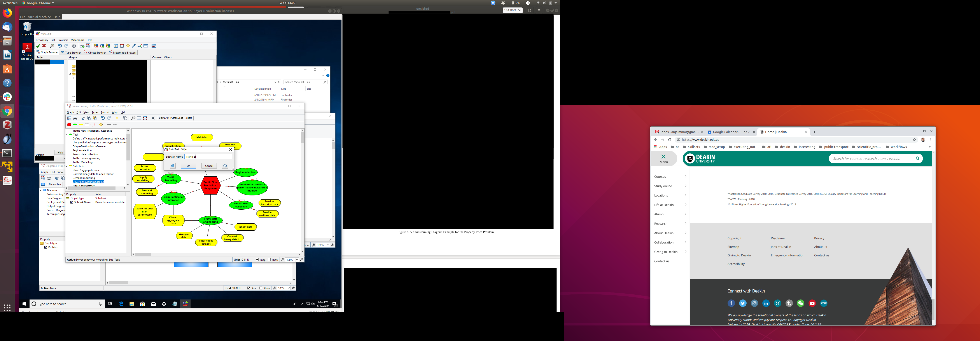The height and width of the screenshot is (341, 980).
Task: Toggle Snap checkbox in Brainstorming window
Action: pyautogui.click(x=257, y=260)
